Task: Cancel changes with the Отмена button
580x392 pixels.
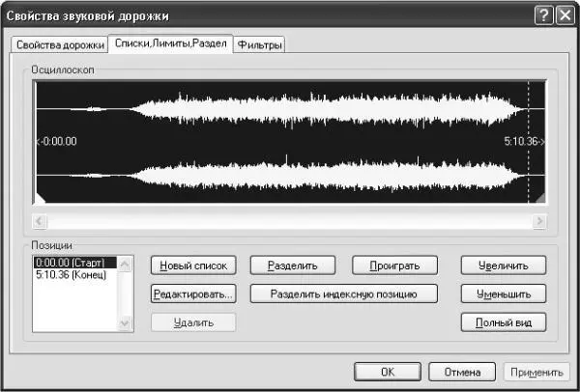Action: (x=462, y=372)
